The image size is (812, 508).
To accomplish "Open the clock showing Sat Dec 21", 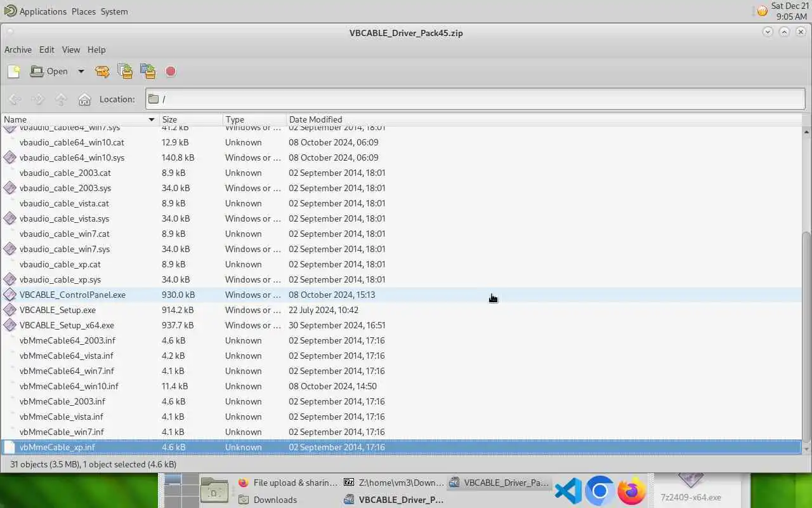I will pyautogui.click(x=790, y=11).
